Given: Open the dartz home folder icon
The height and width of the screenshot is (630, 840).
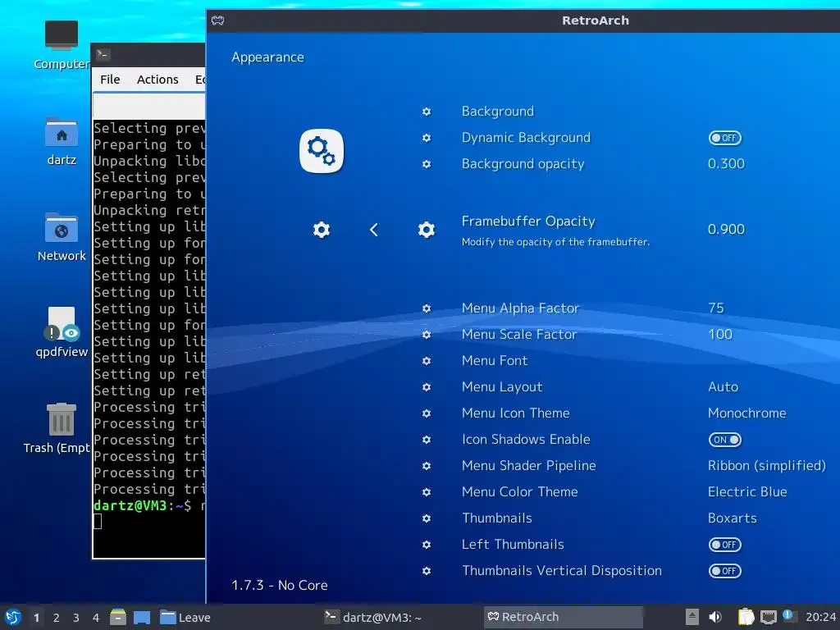Looking at the screenshot, I should tap(62, 141).
